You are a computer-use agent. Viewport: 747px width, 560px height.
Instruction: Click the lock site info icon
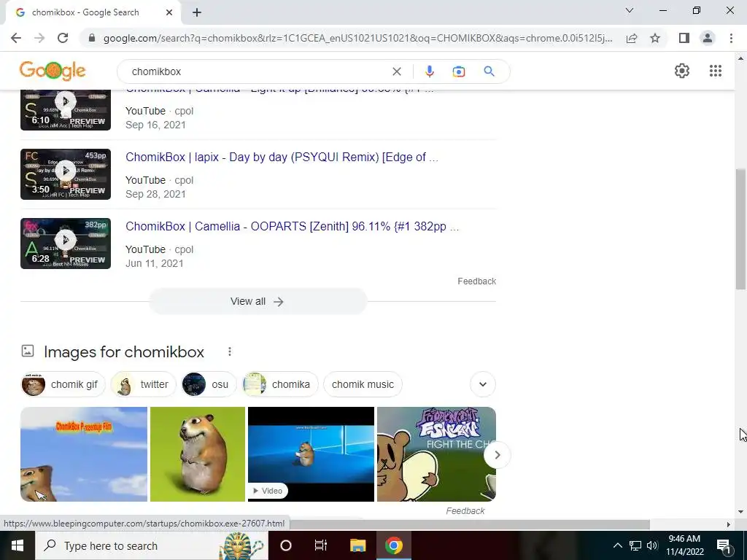(x=92, y=38)
